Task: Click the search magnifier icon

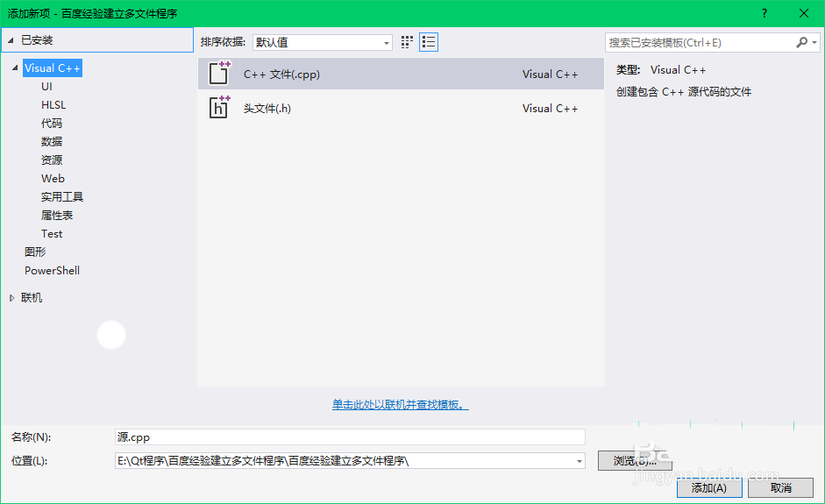Action: point(802,42)
